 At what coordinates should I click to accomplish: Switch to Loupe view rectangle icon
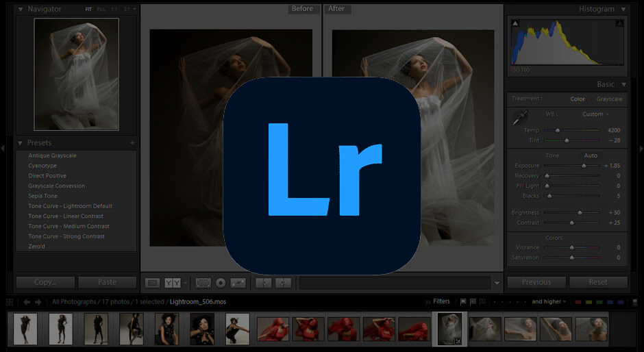(152, 283)
